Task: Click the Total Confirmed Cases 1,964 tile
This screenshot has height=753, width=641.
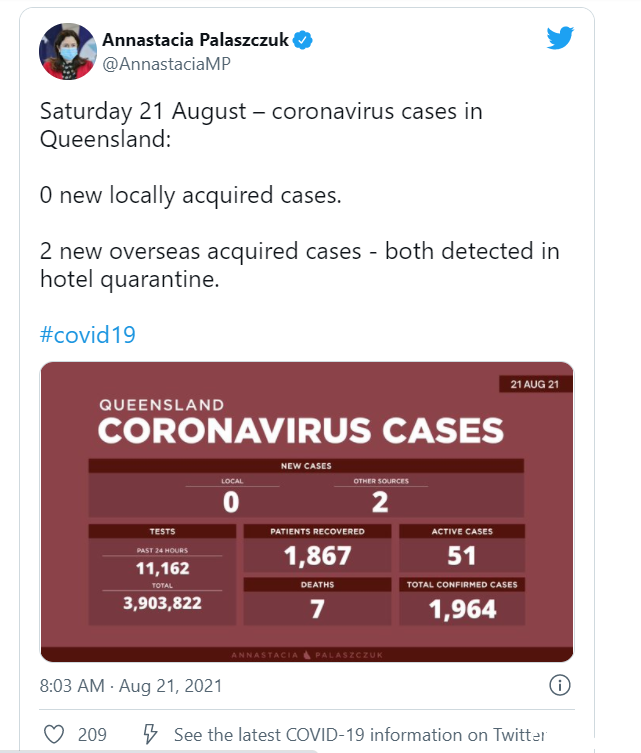Action: (462, 601)
